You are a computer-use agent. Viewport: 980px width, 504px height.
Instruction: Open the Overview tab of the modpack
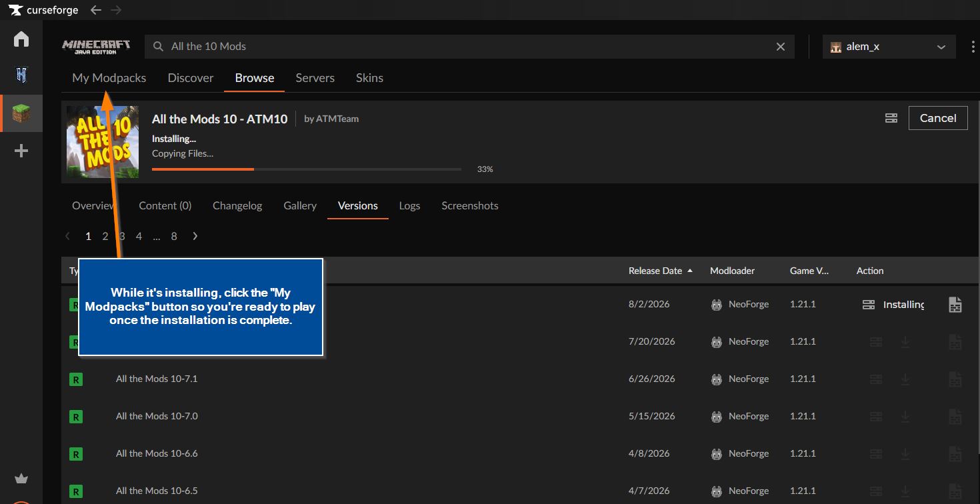[93, 205]
